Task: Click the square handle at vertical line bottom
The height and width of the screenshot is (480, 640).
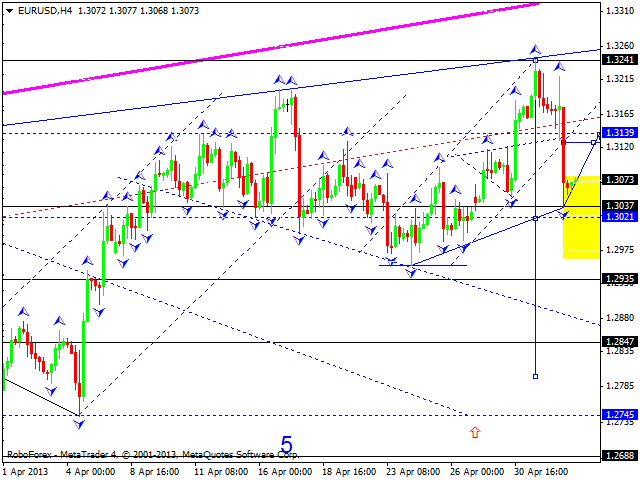Action: point(536,376)
